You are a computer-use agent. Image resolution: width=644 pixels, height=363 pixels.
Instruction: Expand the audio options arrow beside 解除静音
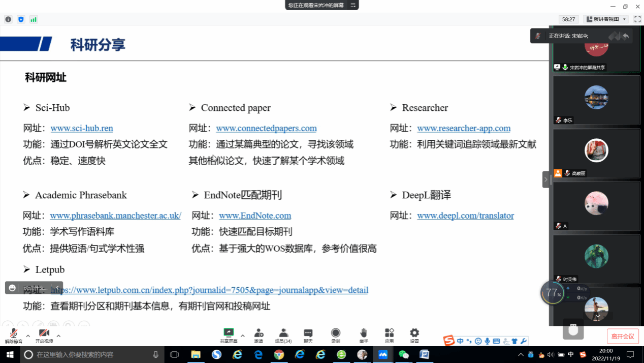(28, 336)
